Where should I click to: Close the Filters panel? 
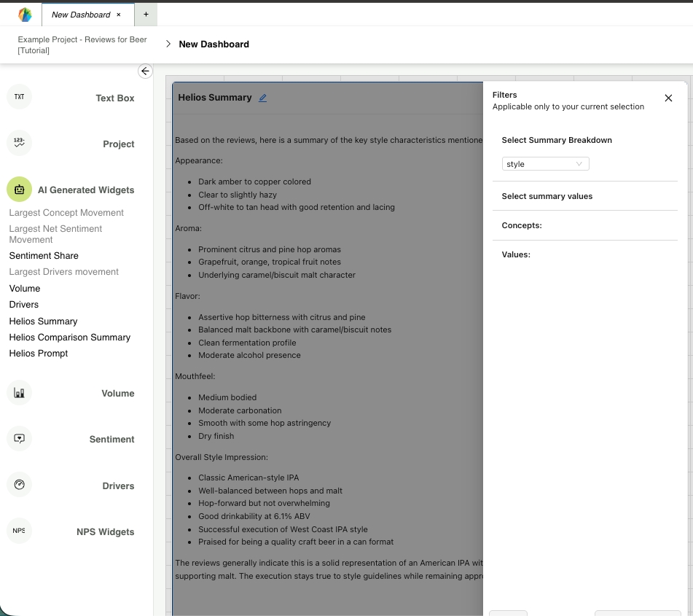tap(668, 98)
